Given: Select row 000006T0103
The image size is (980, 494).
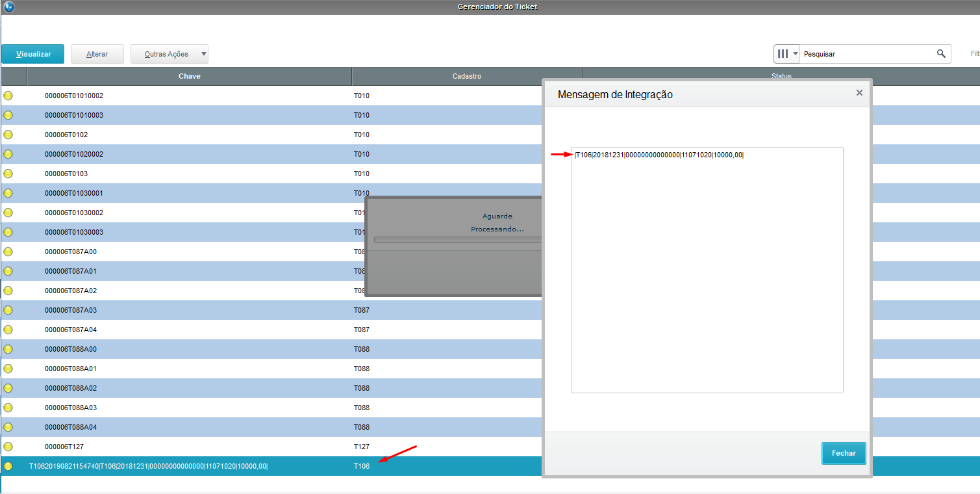Looking at the screenshot, I should (66, 174).
